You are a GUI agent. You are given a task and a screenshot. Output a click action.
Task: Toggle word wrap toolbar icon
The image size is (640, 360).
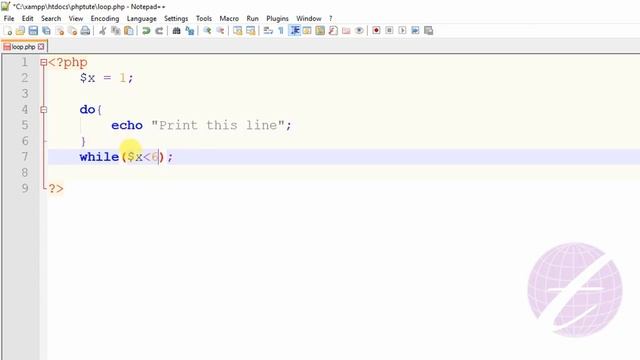coord(268,31)
